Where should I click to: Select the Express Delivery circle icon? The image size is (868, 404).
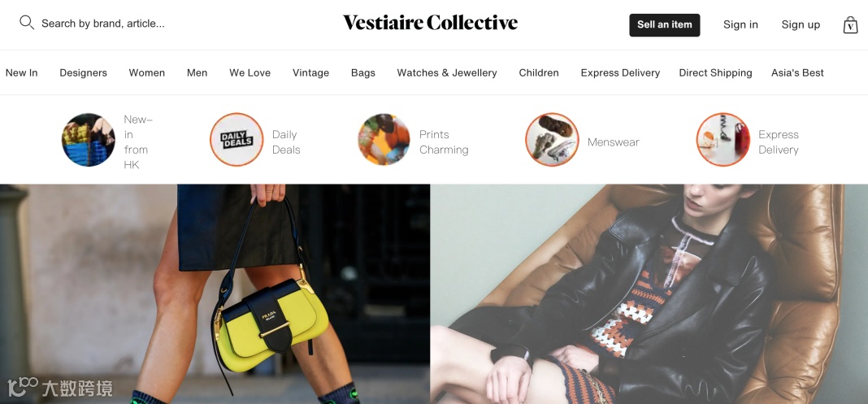[723, 140]
